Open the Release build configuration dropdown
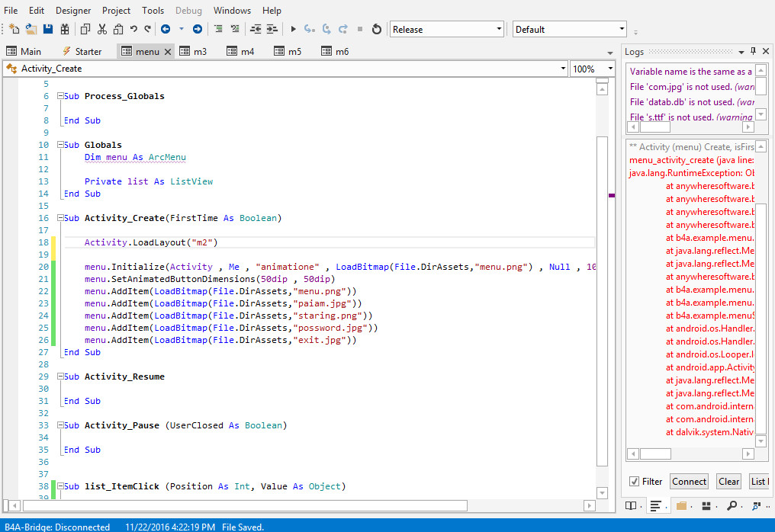The height and width of the screenshot is (532, 775). point(499,30)
